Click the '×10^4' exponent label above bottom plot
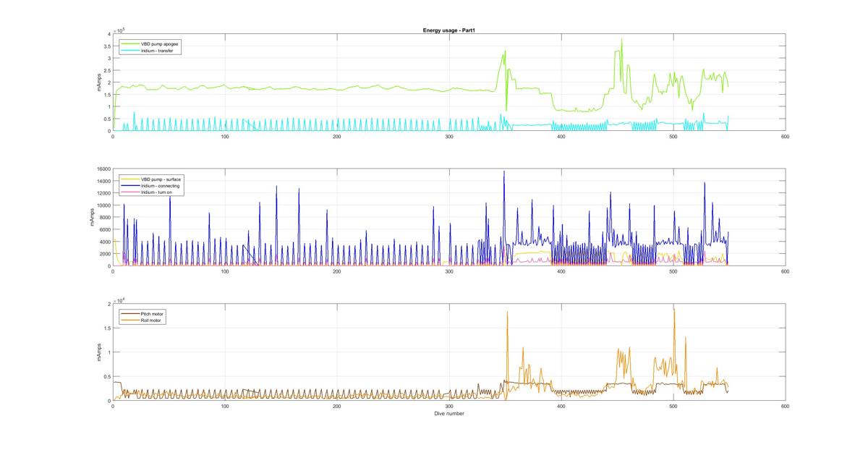The height and width of the screenshot is (450, 868). pos(120,300)
